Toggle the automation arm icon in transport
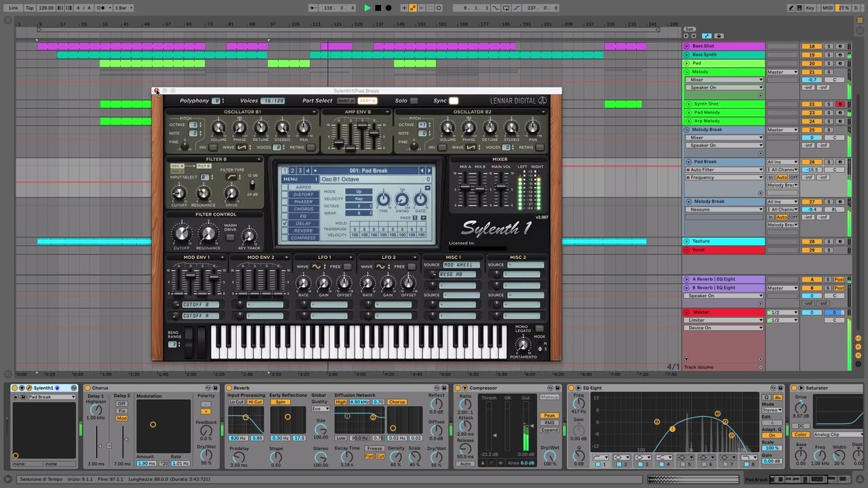This screenshot has width=868, height=488. tap(413, 8)
